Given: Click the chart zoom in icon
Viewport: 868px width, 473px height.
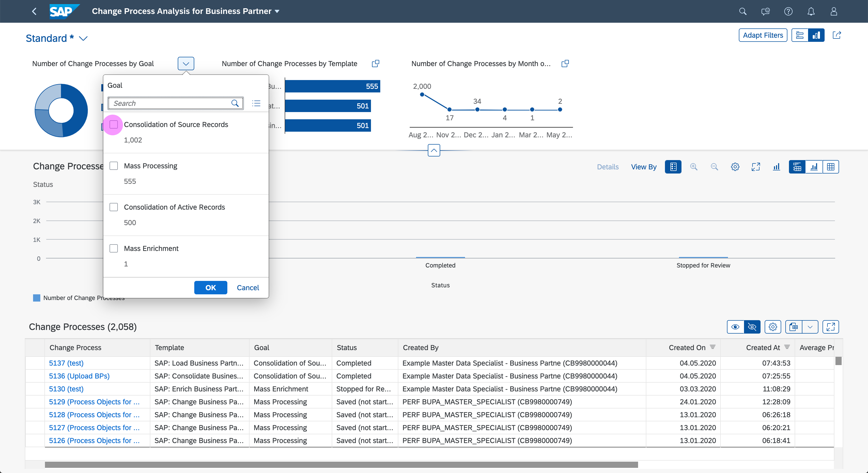Looking at the screenshot, I should point(693,167).
